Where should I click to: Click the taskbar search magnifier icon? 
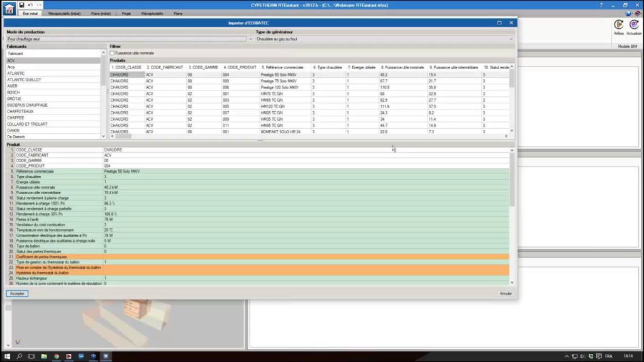coord(19,356)
